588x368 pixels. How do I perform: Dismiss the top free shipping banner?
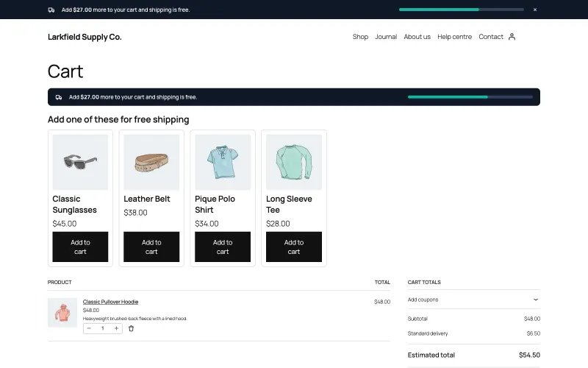point(535,10)
